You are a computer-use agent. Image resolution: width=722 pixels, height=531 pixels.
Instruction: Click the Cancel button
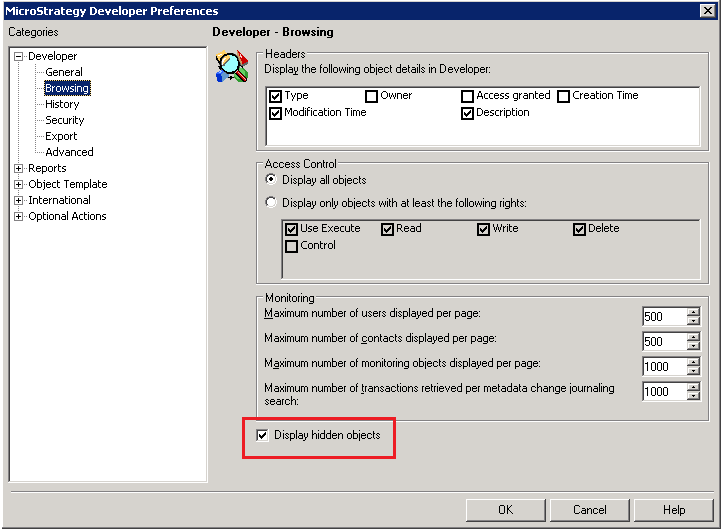pos(590,510)
